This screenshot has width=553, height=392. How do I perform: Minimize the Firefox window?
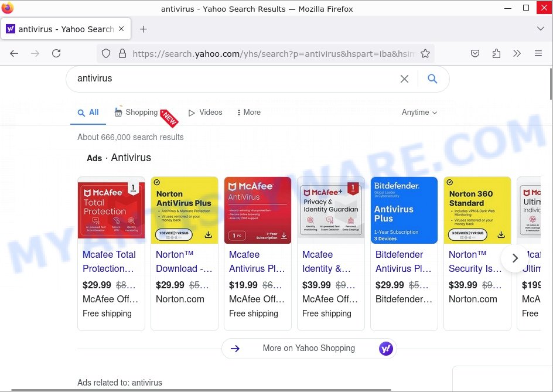pyautogui.click(x=508, y=8)
